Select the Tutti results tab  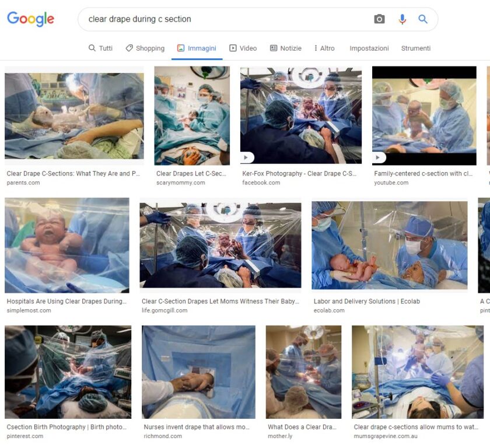[x=100, y=48]
